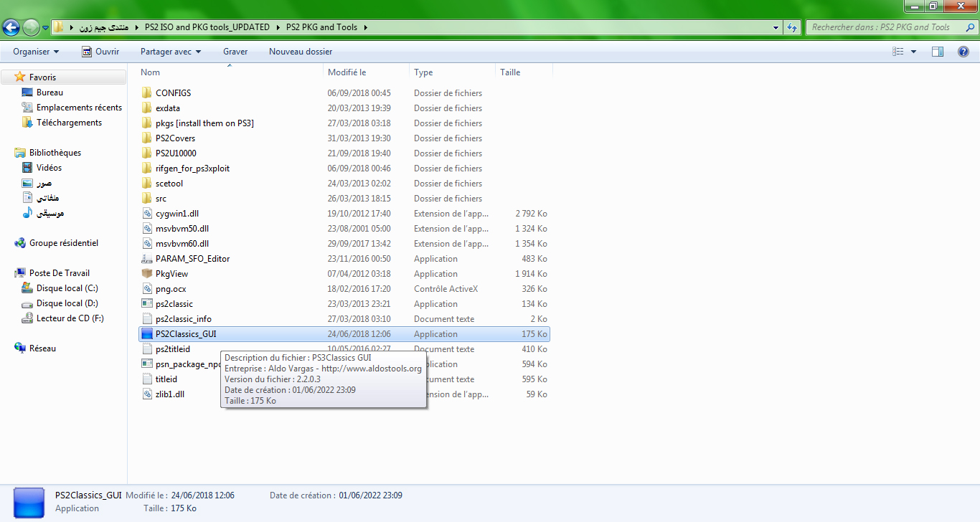The width and height of the screenshot is (980, 522).
Task: Click the refresh icon beside address bar
Action: tap(792, 27)
